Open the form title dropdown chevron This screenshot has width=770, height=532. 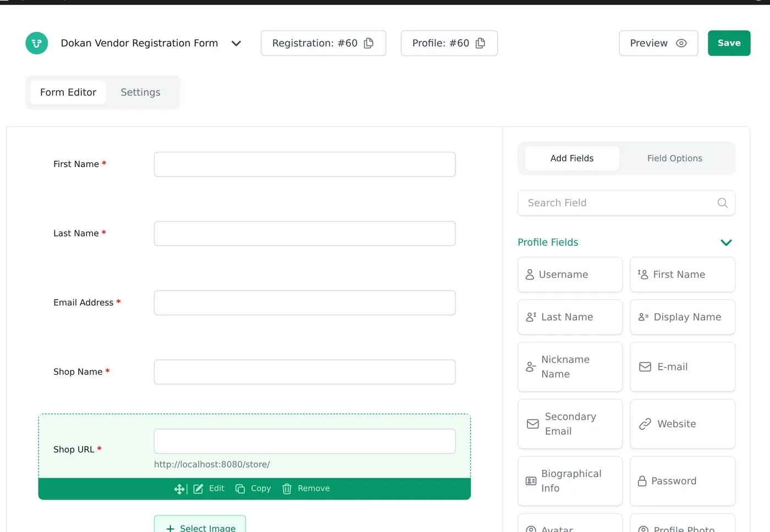(x=237, y=43)
